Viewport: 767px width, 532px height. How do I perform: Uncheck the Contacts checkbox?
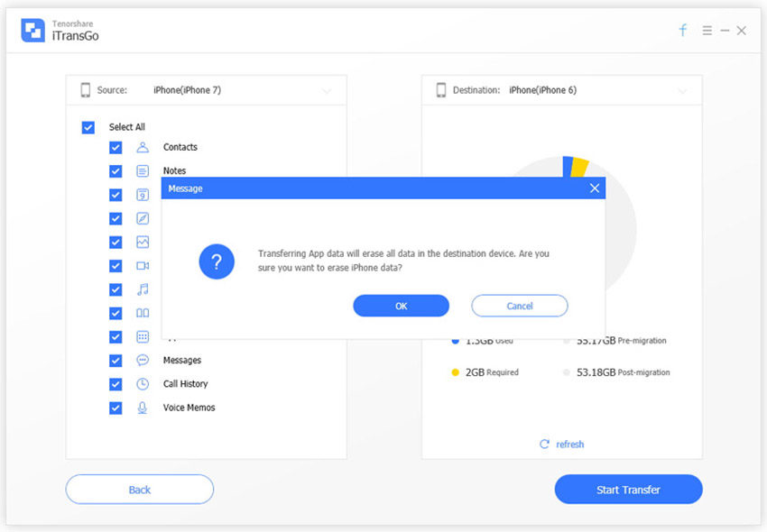point(116,147)
